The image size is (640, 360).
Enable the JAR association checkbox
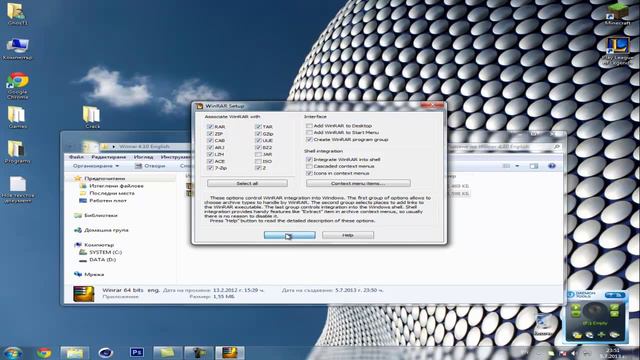[x=258, y=154]
